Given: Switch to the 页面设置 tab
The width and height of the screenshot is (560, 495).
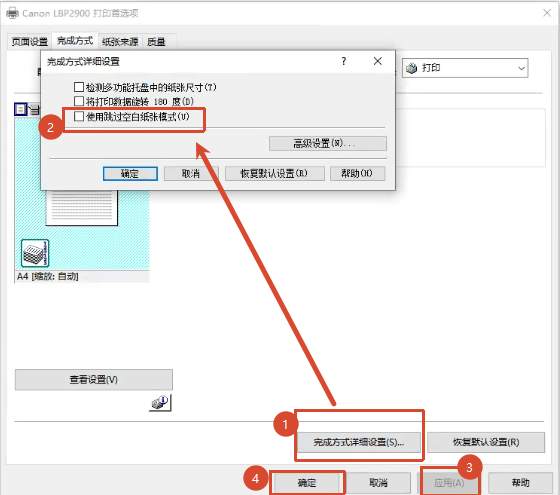Looking at the screenshot, I should pos(29,42).
